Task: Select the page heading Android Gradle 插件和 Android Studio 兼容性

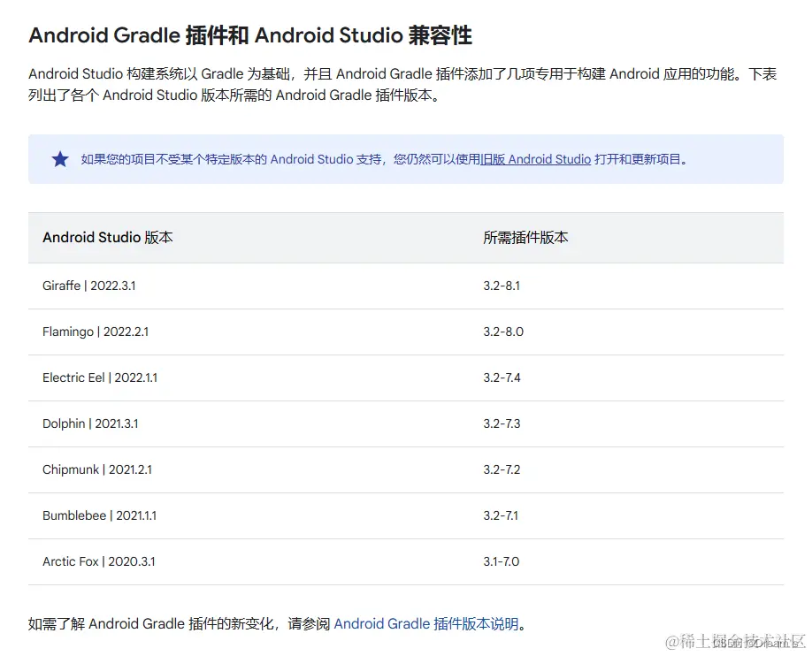Action: pos(250,35)
